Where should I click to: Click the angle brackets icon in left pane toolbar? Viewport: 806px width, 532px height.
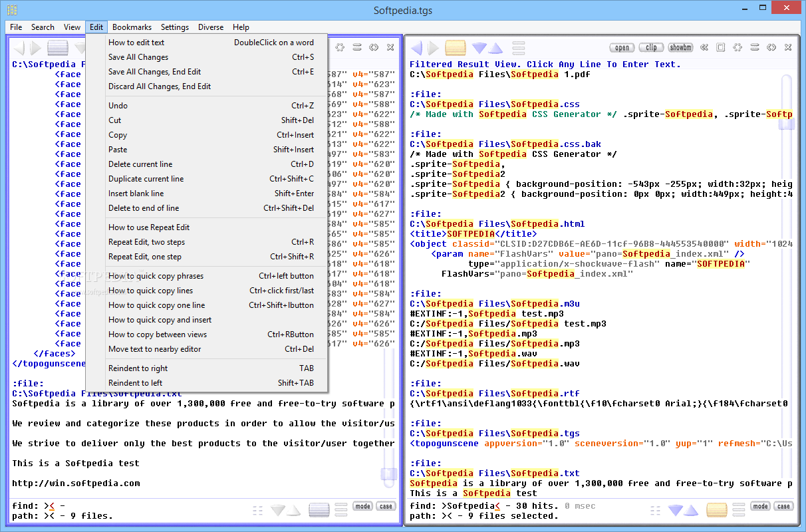click(x=374, y=47)
